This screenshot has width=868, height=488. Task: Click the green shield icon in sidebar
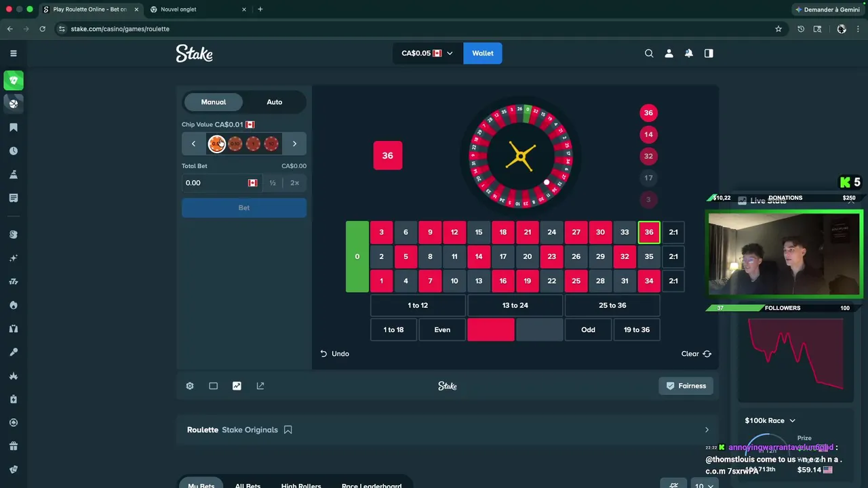[x=13, y=80]
